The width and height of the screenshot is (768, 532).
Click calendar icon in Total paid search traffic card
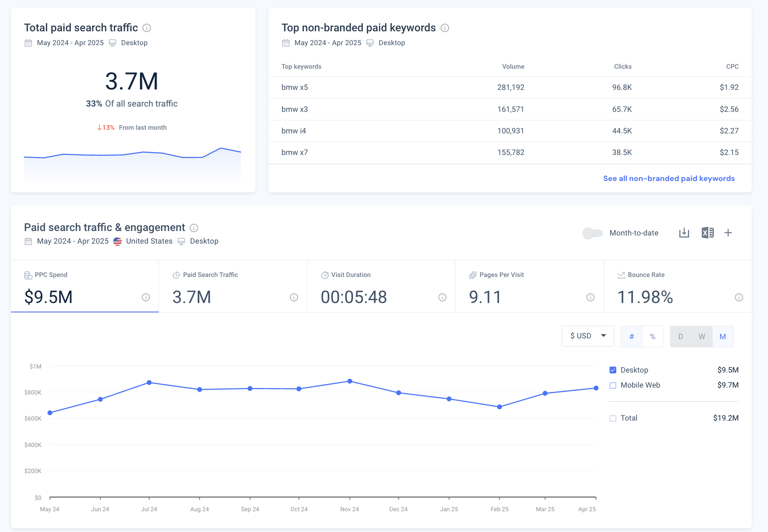(28, 43)
